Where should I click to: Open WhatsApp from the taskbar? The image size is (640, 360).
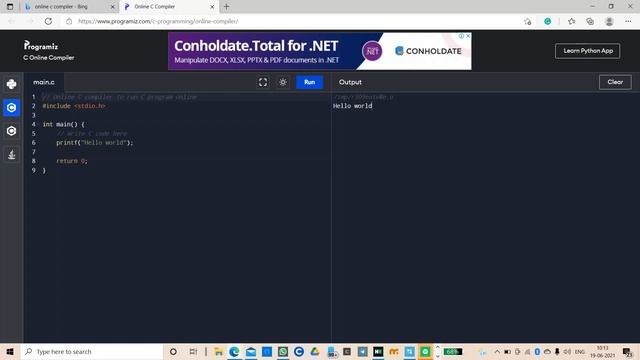pyautogui.click(x=282, y=351)
